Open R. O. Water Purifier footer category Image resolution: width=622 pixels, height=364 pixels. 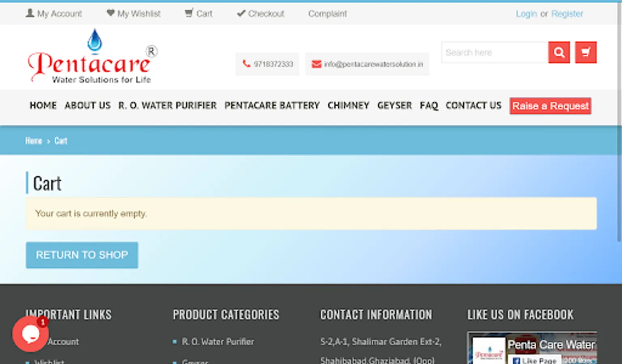tap(218, 342)
